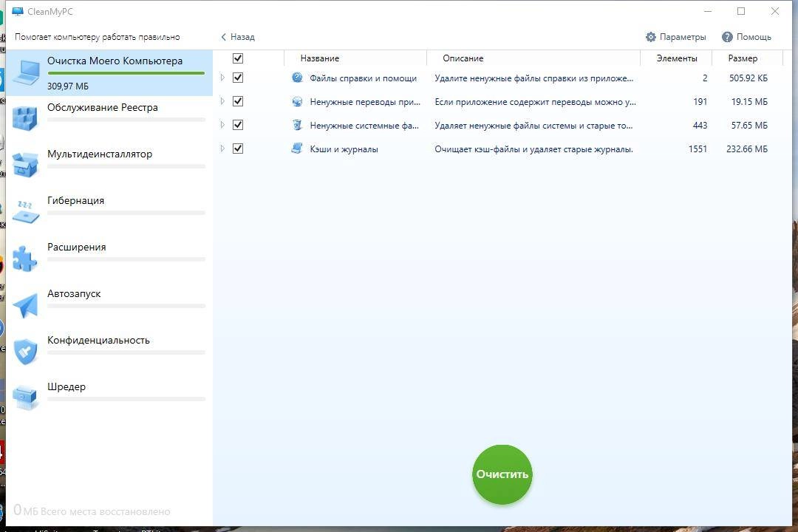Open Параметры settings

tap(676, 37)
